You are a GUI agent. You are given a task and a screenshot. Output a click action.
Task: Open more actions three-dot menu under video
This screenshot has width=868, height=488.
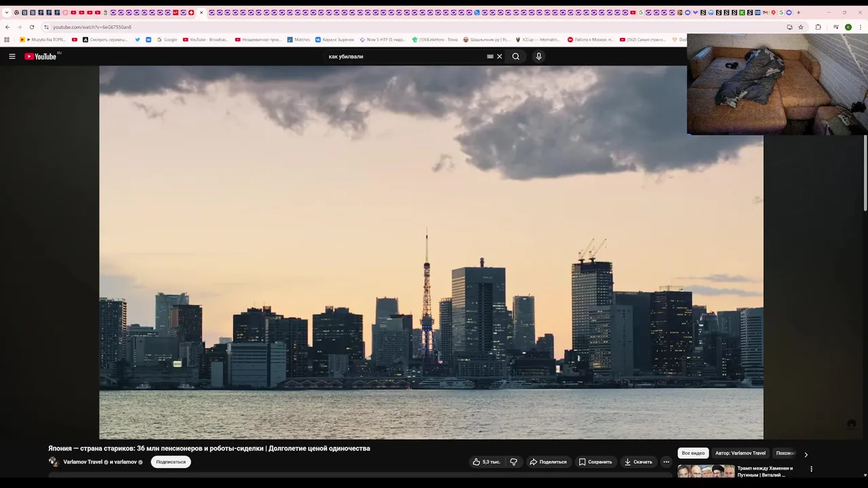666,462
